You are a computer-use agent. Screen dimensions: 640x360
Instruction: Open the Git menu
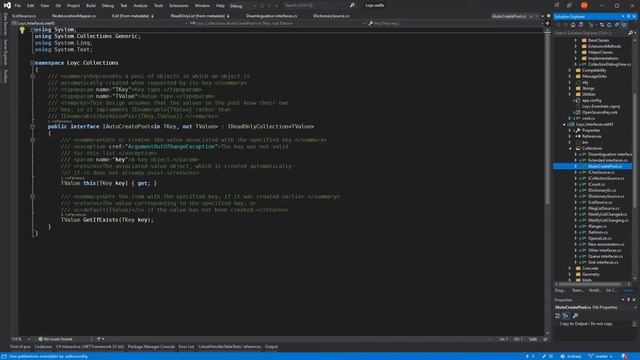58,6
